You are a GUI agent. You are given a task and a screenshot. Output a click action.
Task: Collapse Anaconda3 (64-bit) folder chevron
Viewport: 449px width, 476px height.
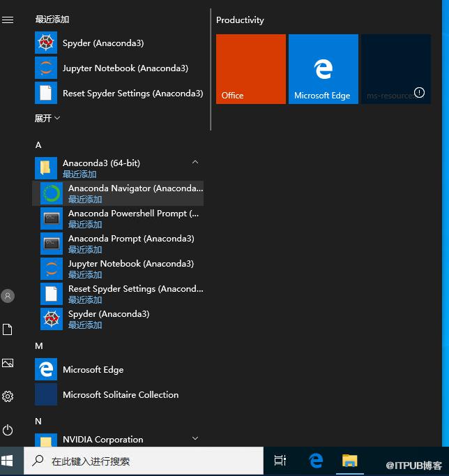click(195, 163)
